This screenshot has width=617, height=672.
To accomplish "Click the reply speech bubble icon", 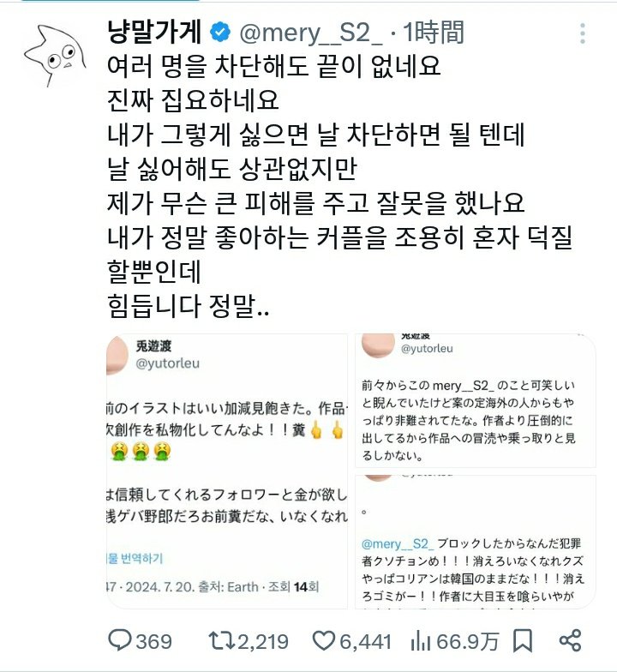I will pos(120,640).
